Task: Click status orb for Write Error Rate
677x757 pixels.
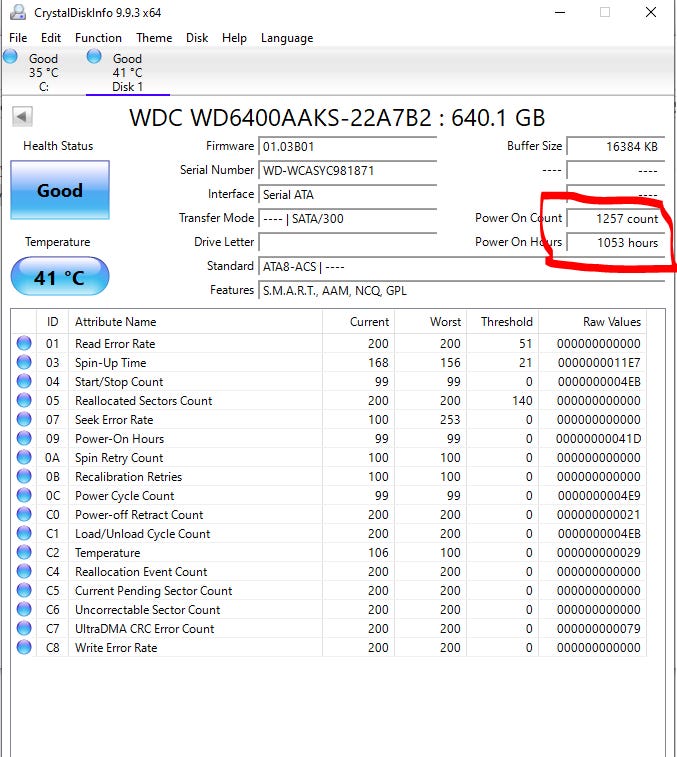Action: [24, 647]
